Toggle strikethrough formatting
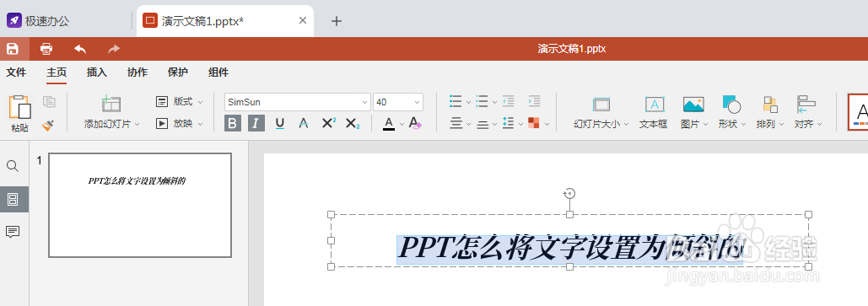Screen dimensions: 868x306 pos(304,123)
